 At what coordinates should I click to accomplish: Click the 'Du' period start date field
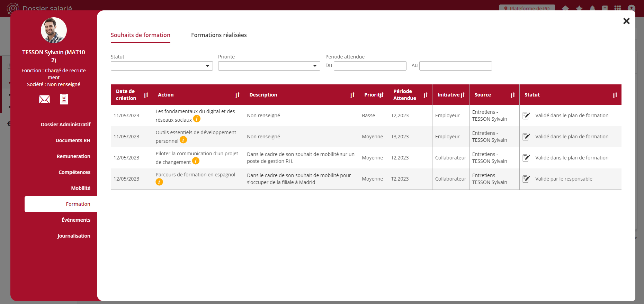point(370,66)
